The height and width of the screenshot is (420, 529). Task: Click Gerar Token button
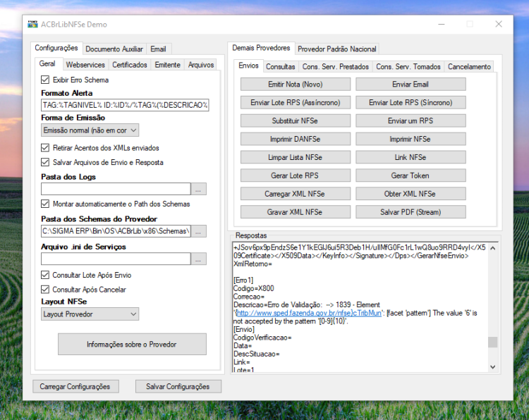coord(411,175)
